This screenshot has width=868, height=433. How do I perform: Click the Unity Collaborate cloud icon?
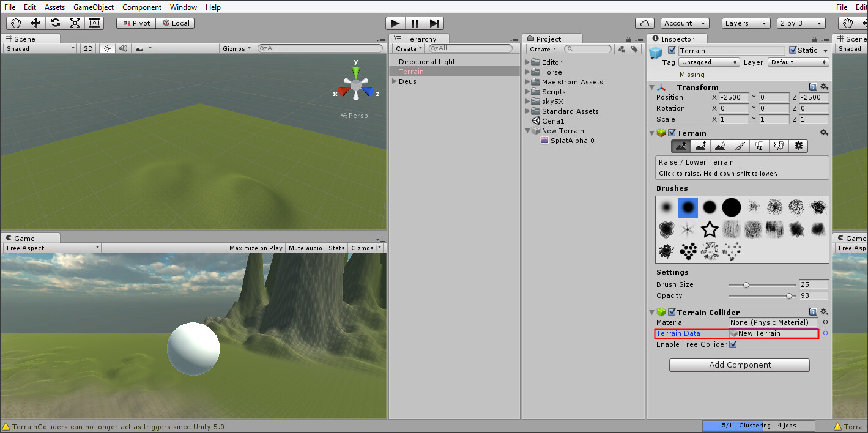[x=645, y=23]
